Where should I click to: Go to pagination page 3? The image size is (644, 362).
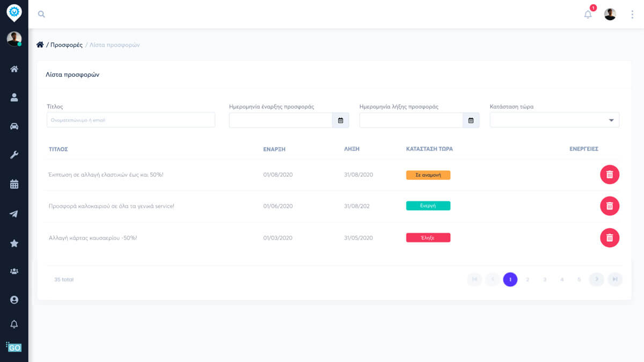pyautogui.click(x=545, y=279)
